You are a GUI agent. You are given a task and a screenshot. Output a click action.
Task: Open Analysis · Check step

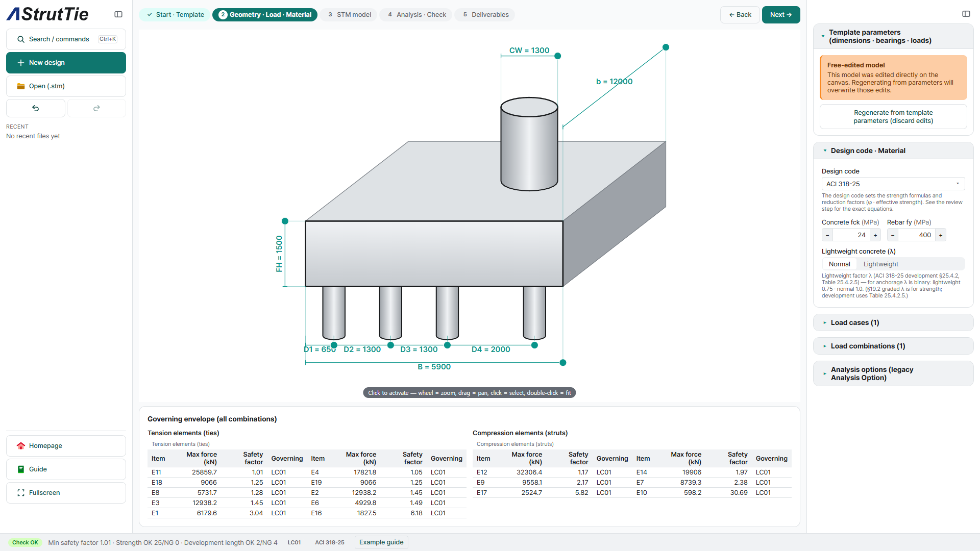pos(416,15)
